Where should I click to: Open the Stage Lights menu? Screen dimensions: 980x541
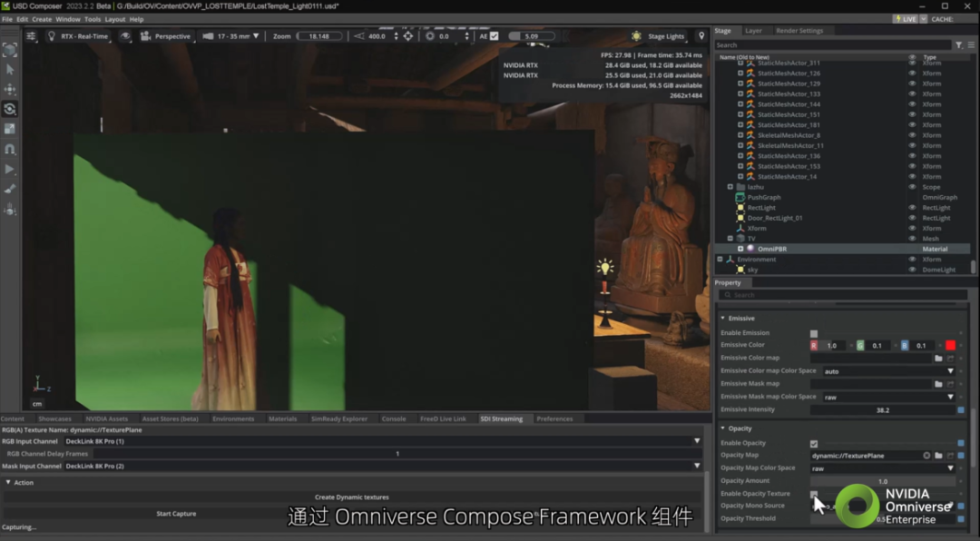pyautogui.click(x=666, y=36)
